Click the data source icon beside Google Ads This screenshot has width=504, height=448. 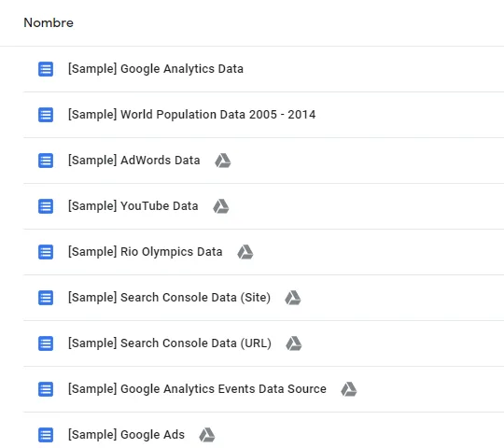46,435
